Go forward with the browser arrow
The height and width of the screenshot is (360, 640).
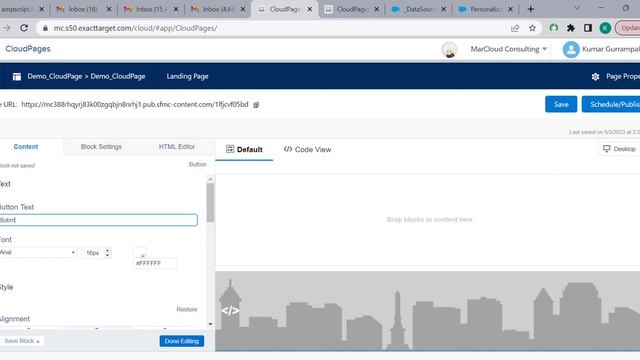point(7,28)
